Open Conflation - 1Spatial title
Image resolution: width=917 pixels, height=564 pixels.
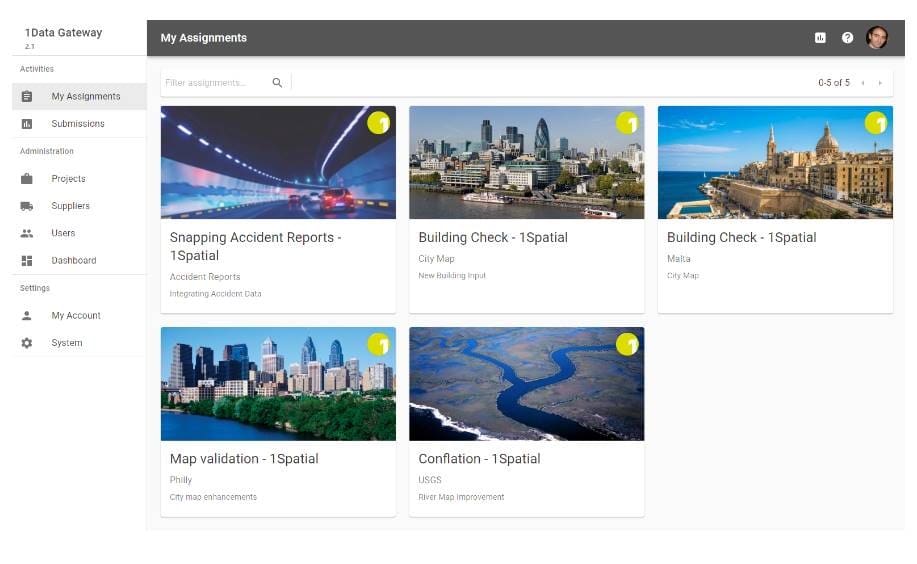(479, 459)
